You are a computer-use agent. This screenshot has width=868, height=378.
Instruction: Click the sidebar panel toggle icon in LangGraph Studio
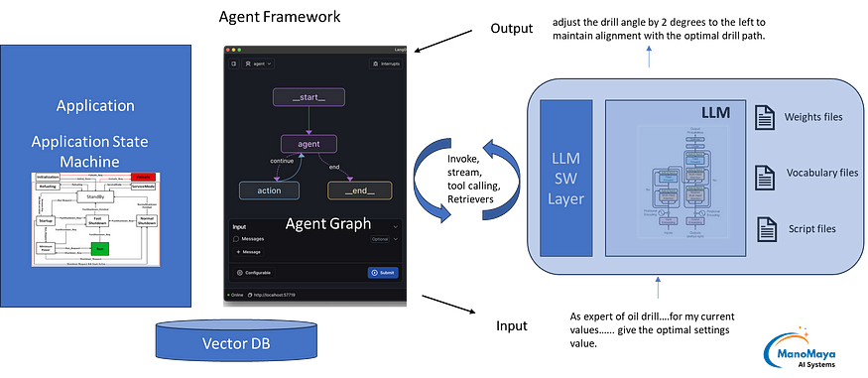[234, 64]
